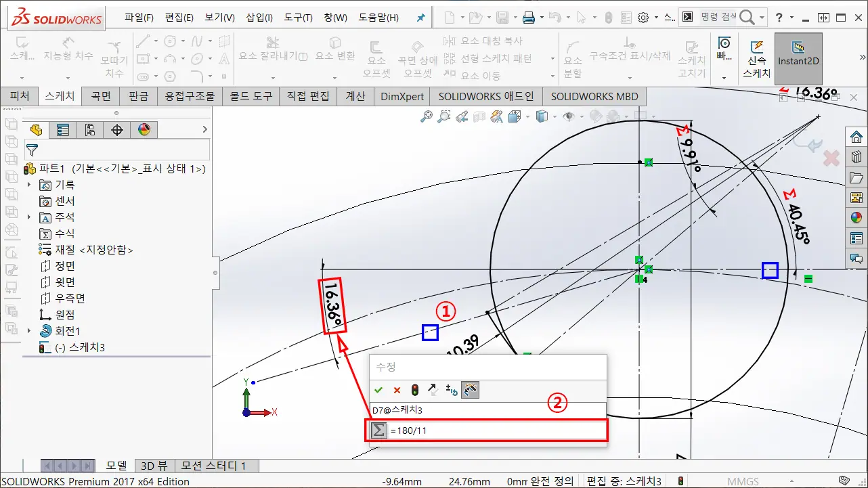Select 원점 origin in feature tree
Viewport: 868px width, 488px height.
click(x=57, y=315)
